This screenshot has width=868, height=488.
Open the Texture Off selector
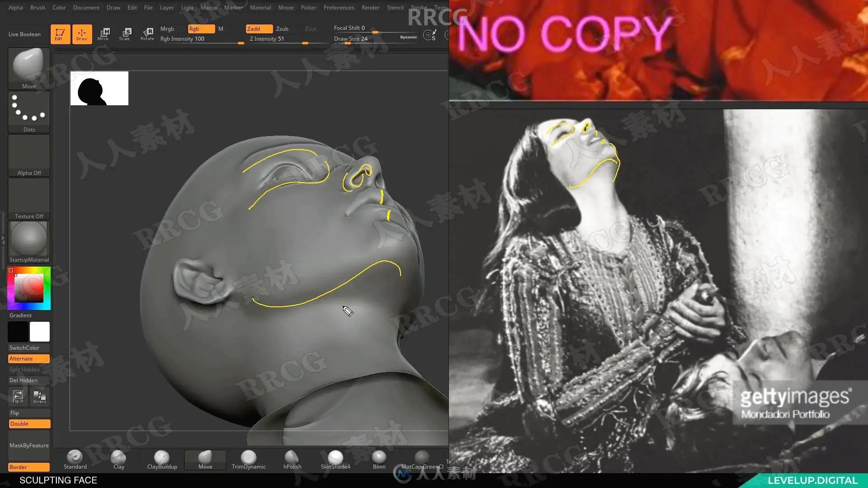tap(29, 199)
